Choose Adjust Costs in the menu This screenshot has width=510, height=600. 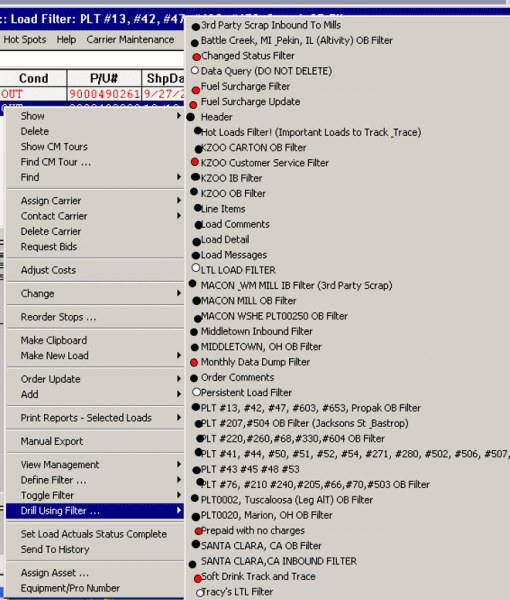[x=48, y=270]
